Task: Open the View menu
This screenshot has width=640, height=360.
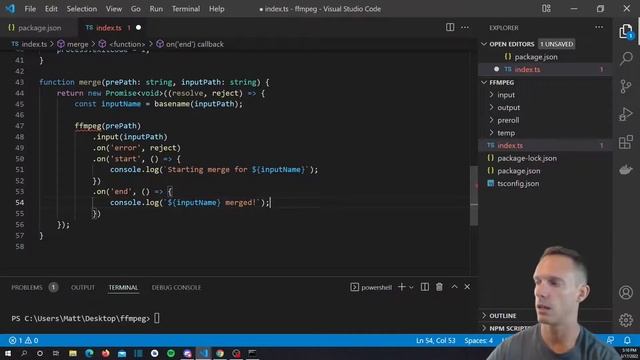Action: 114,9
